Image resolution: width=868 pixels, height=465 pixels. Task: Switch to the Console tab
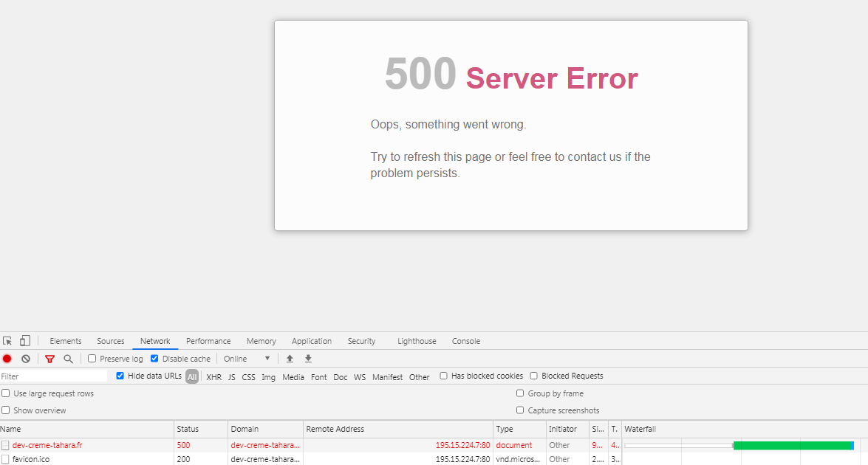click(x=466, y=341)
